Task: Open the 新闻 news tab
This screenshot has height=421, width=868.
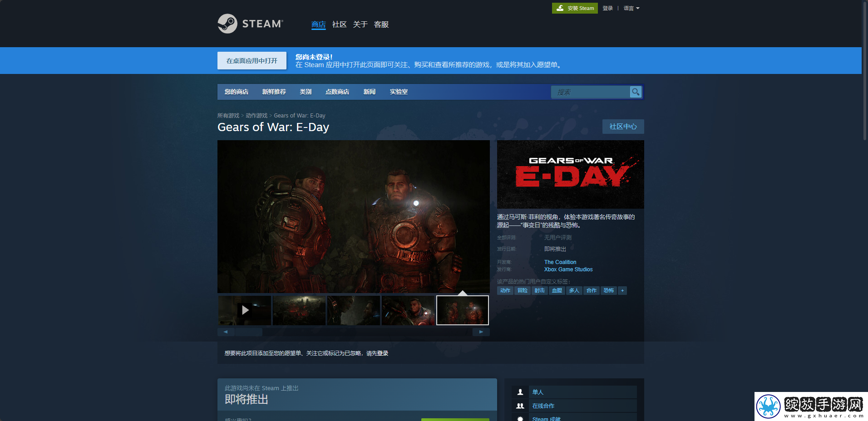Action: (x=370, y=92)
